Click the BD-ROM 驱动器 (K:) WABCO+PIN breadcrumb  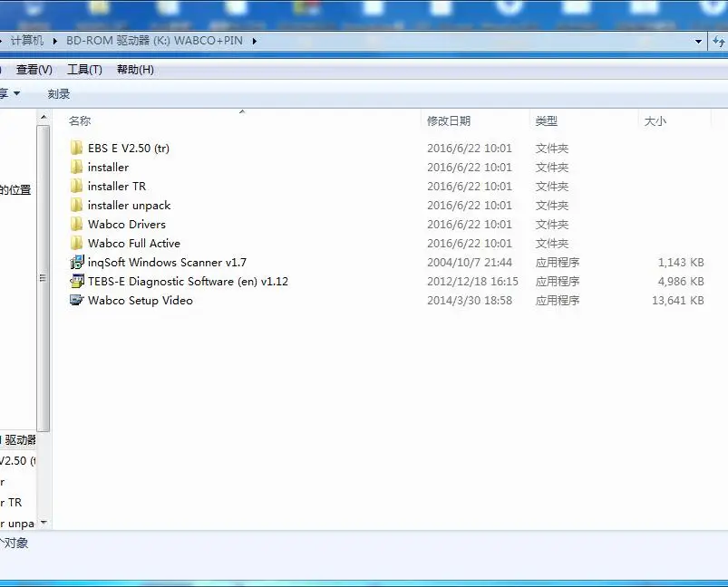[x=154, y=41]
